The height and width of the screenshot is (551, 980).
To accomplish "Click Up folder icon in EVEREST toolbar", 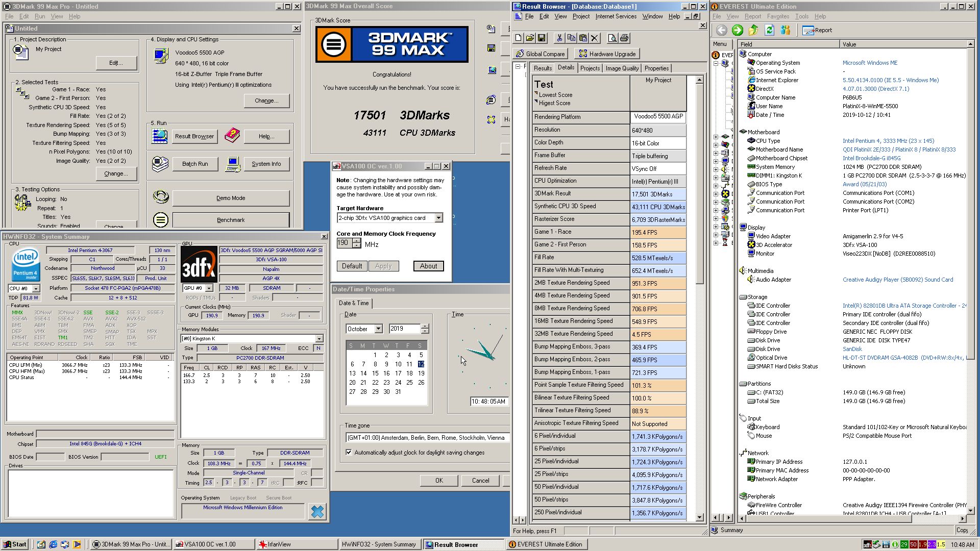I will pos(753,30).
